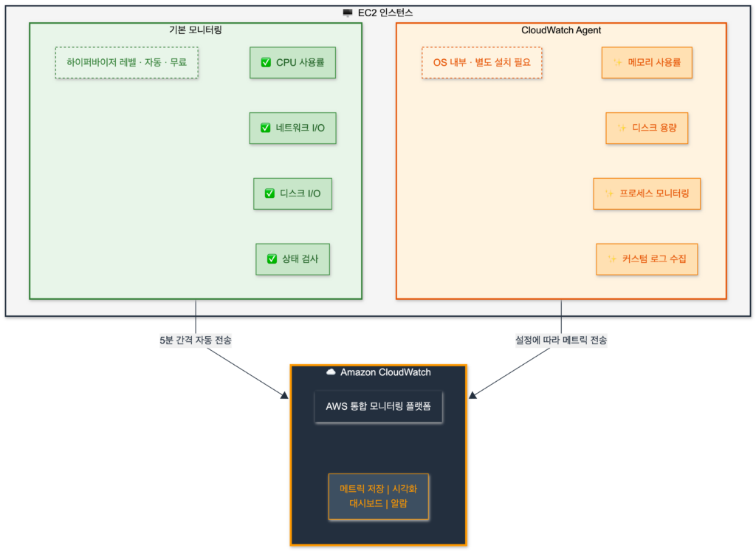Click the sparkle icon in 디스크 용량
The image size is (756, 551).
[x=622, y=128]
